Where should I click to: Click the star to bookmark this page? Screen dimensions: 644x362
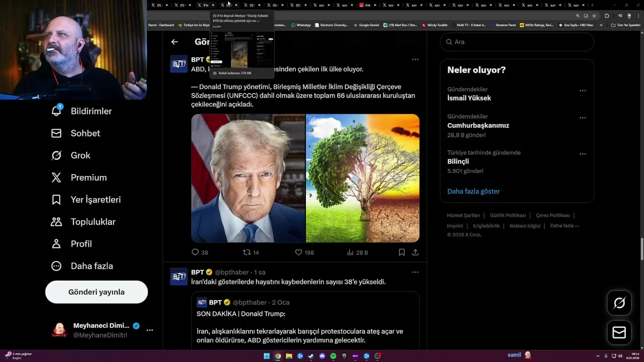pos(594,16)
